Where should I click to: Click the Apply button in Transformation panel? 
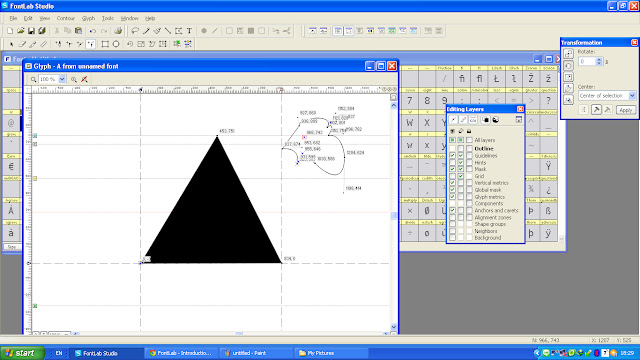[626, 110]
